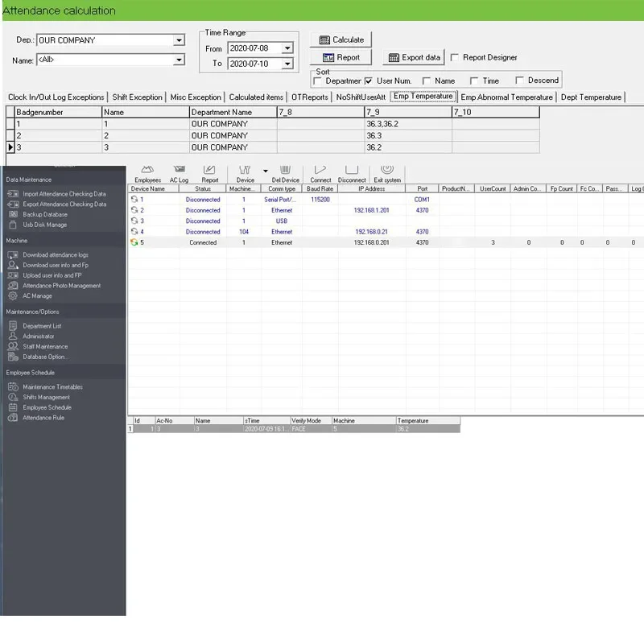Open the From date picker dropdown
Image resolution: width=644 pixels, height=644 pixels.
288,48
